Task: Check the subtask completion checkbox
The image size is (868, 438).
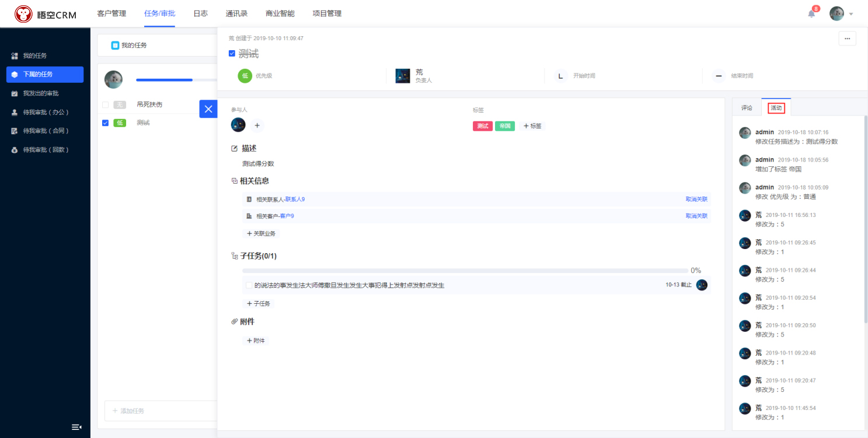Action: 249,285
